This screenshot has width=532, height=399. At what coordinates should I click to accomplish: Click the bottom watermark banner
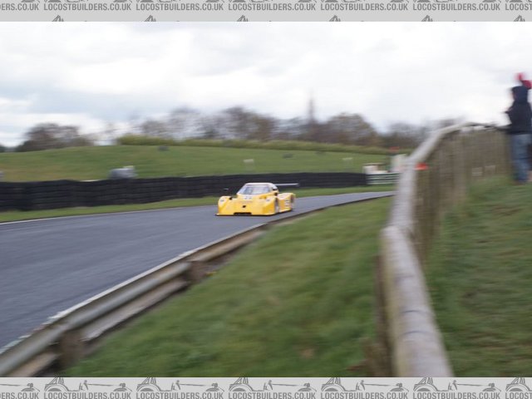tap(266, 387)
